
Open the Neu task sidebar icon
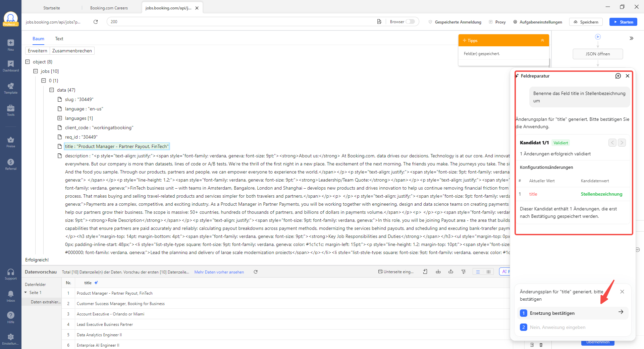pyautogui.click(x=11, y=45)
